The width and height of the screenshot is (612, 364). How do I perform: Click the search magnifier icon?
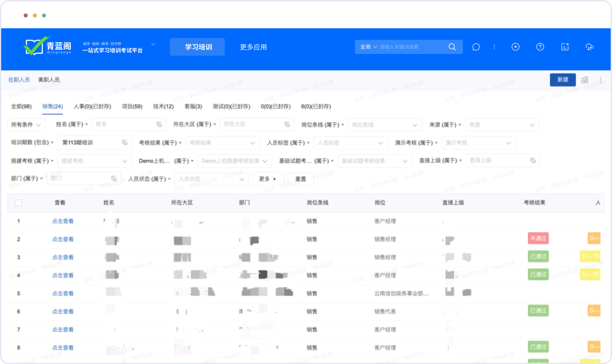tap(452, 47)
